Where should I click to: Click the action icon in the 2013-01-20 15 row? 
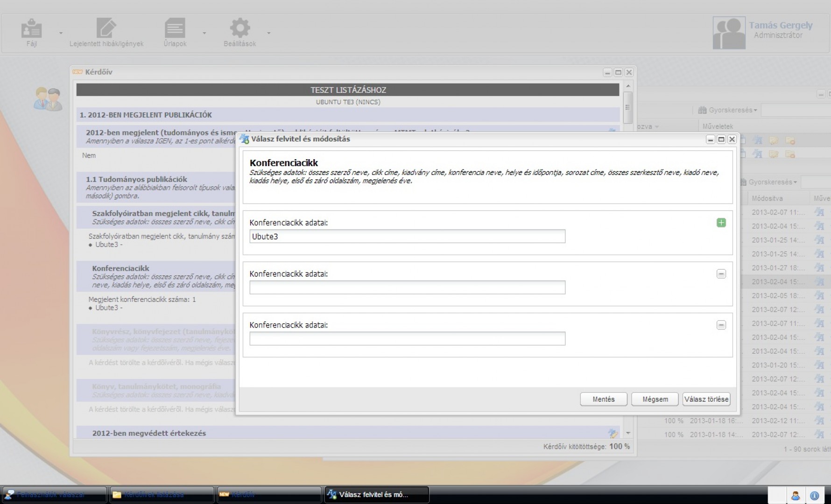[x=819, y=365]
